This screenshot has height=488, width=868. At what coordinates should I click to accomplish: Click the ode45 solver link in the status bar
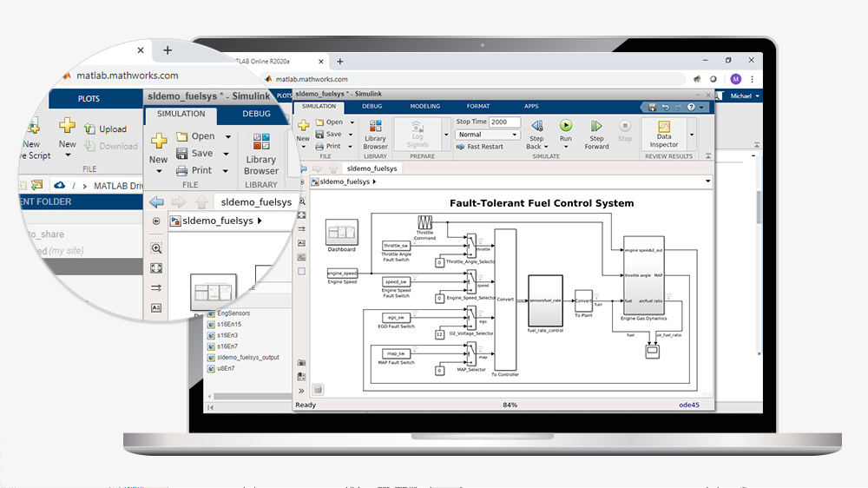[688, 405]
